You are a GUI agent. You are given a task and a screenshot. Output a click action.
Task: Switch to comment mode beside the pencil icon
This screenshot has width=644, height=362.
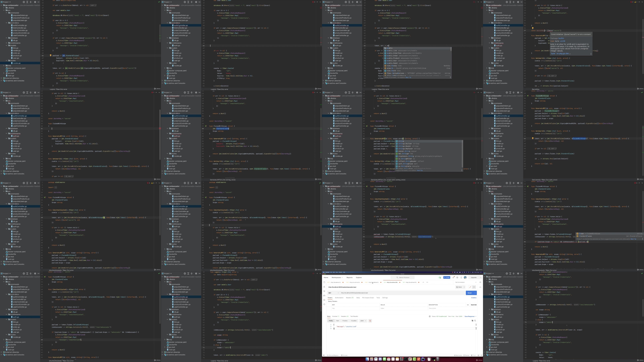(474, 287)
